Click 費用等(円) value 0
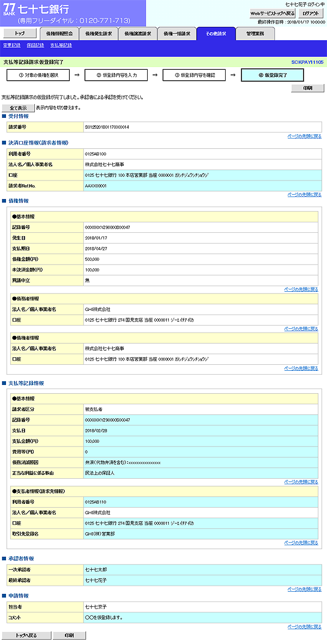This screenshot has height=644, width=327. (86, 452)
